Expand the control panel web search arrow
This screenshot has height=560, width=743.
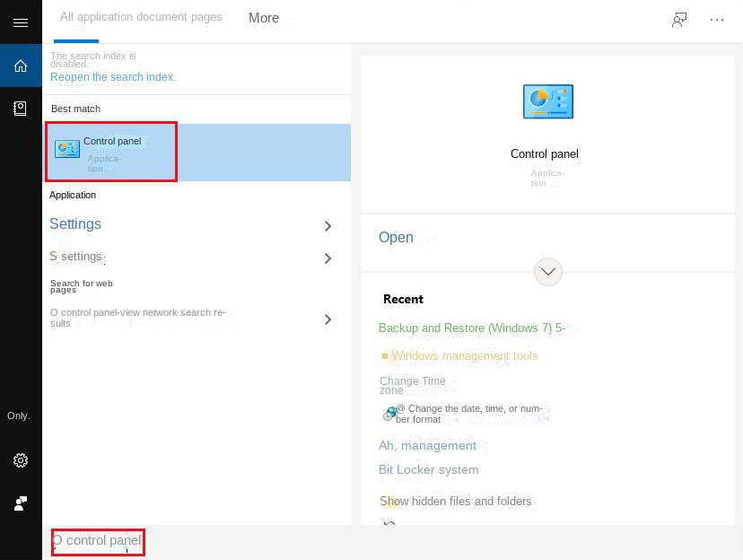[x=328, y=319]
